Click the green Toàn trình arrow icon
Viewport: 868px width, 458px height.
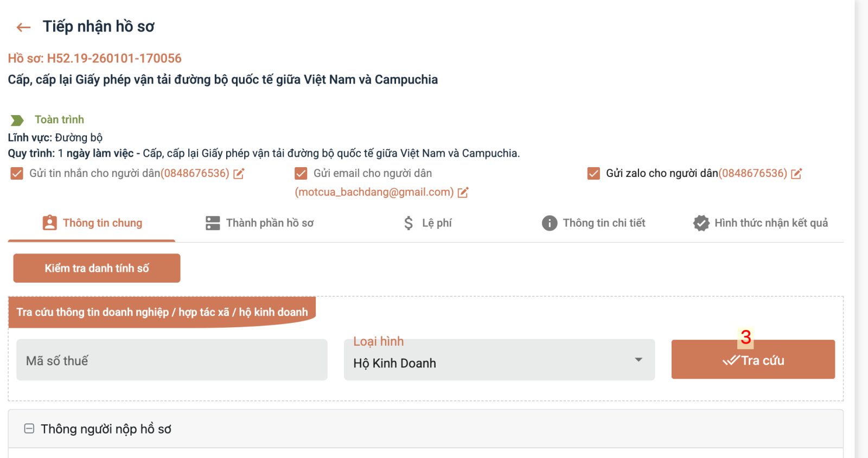(x=17, y=120)
